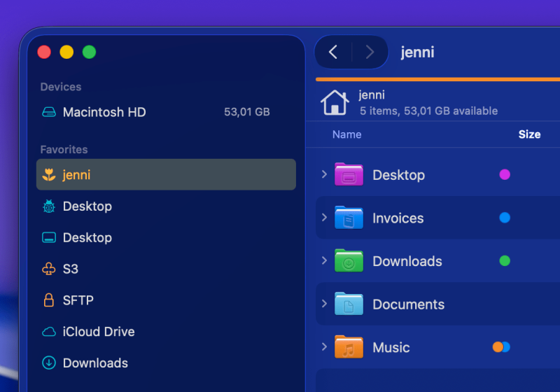Click the Documents folder name
The width and height of the screenshot is (560, 392).
click(x=409, y=304)
